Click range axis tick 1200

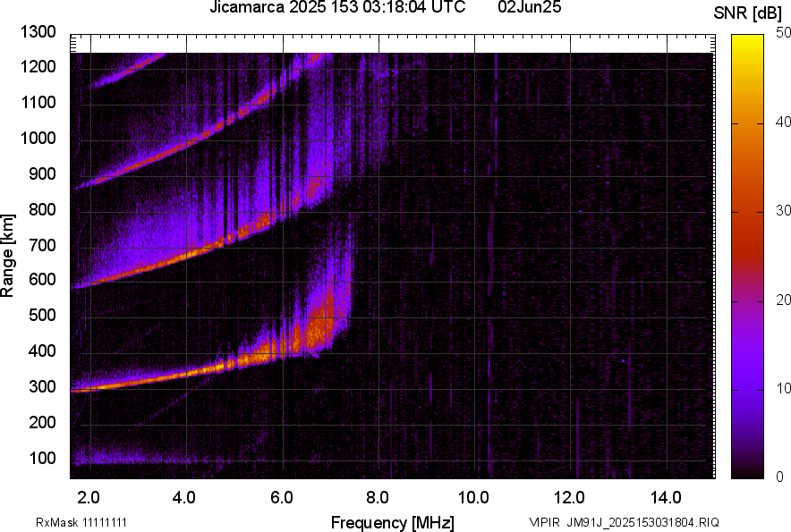point(38,66)
